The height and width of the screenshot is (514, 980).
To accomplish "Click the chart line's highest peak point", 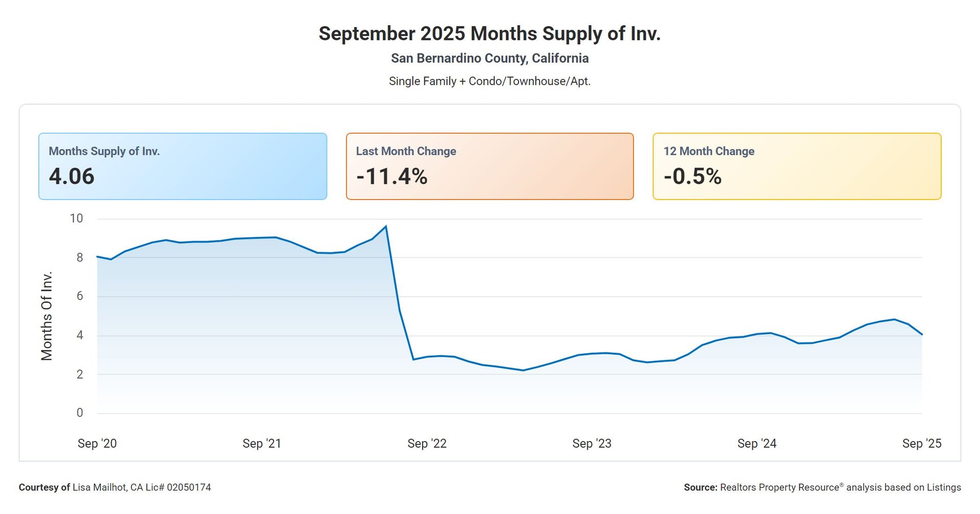I will (x=386, y=226).
